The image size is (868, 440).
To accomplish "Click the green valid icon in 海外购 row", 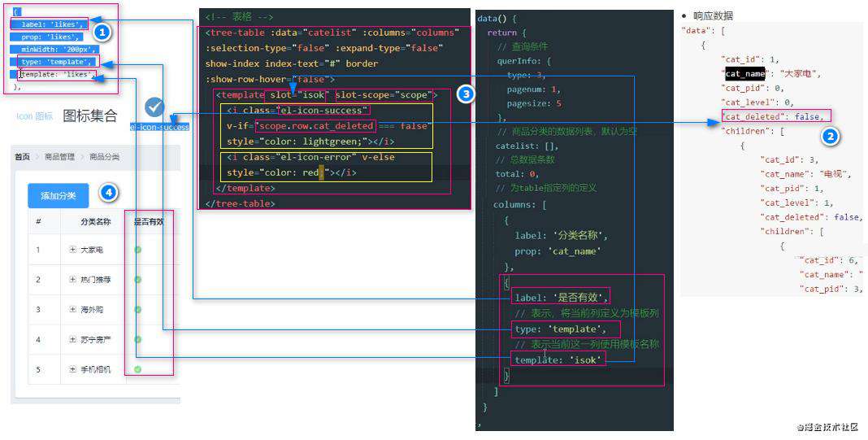I will click(138, 310).
